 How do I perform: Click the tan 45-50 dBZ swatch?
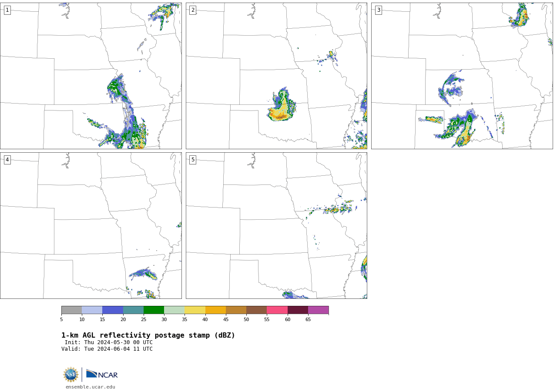[x=236, y=310]
